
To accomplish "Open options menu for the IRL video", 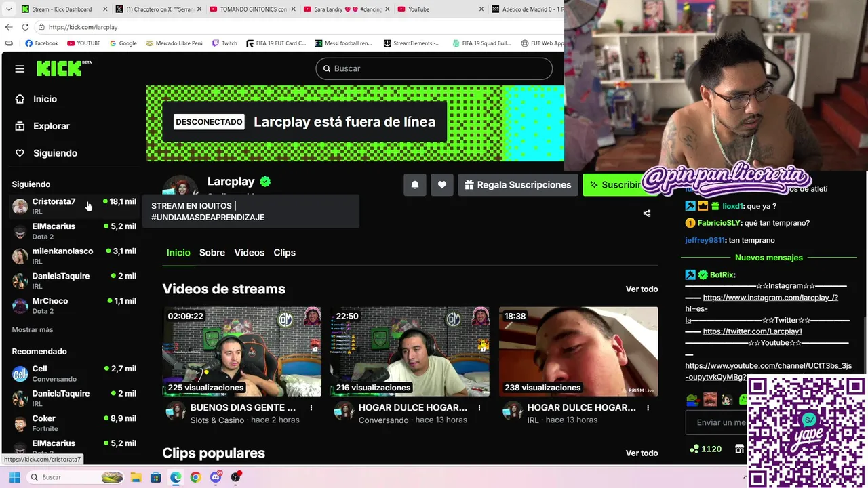I will (x=648, y=408).
